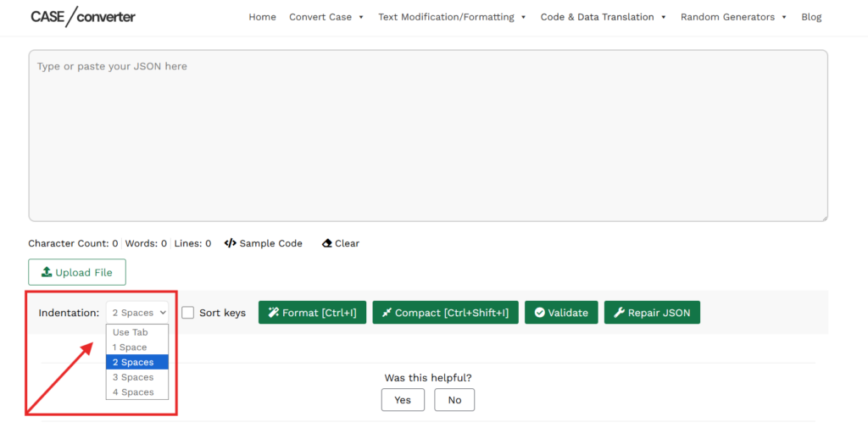Screen dimensions: 868x439
Task: Click the Sort keys label text
Action: [x=223, y=313]
